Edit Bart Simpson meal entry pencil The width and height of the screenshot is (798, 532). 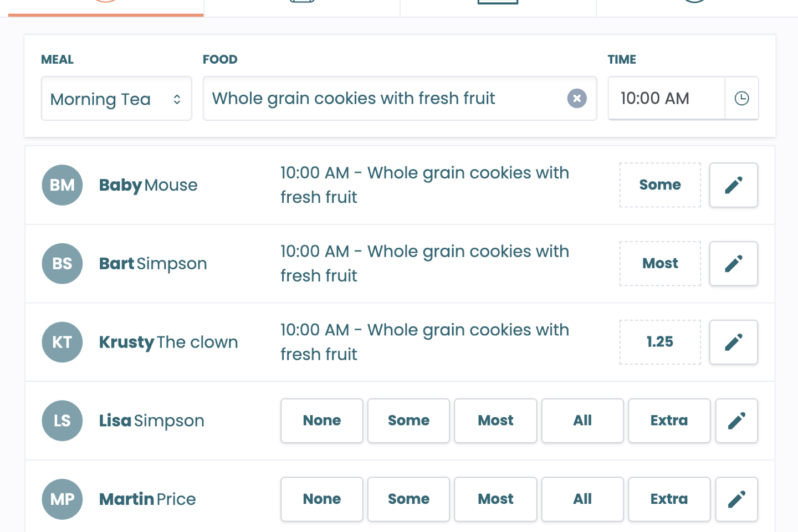pos(734,264)
